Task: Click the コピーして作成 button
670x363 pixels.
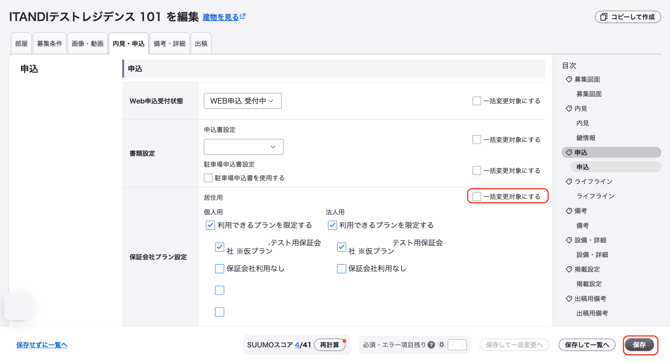Action: (628, 17)
